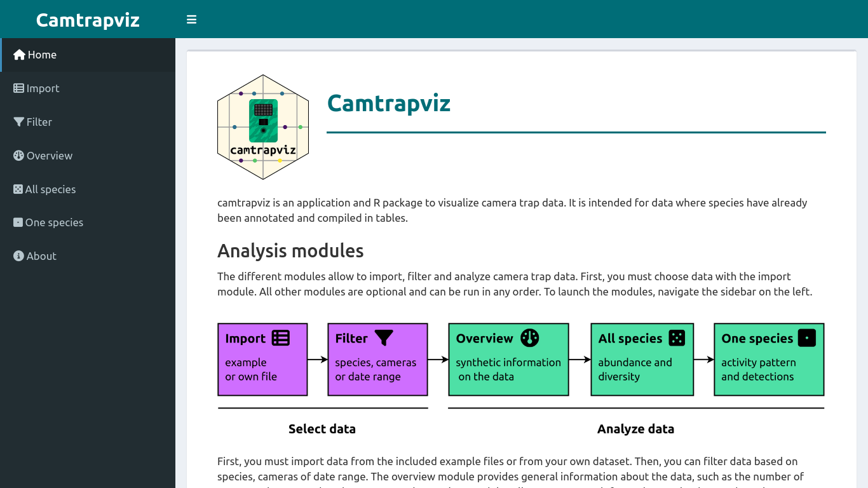Screen dimensions: 868x488
Task: Toggle the sidebar with the hamburger icon
Action: click(x=191, y=19)
